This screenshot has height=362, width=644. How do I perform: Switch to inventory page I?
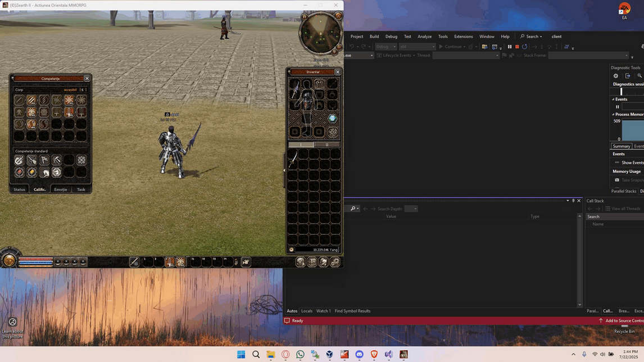(x=301, y=144)
